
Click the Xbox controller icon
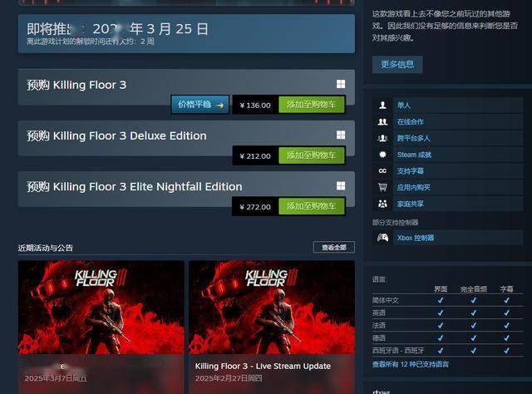click(x=382, y=238)
